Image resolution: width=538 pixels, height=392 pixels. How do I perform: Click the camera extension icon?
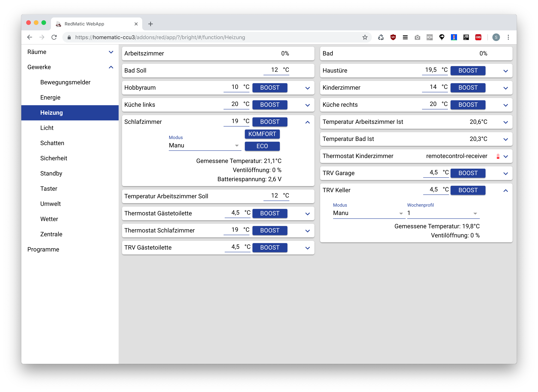coord(417,37)
